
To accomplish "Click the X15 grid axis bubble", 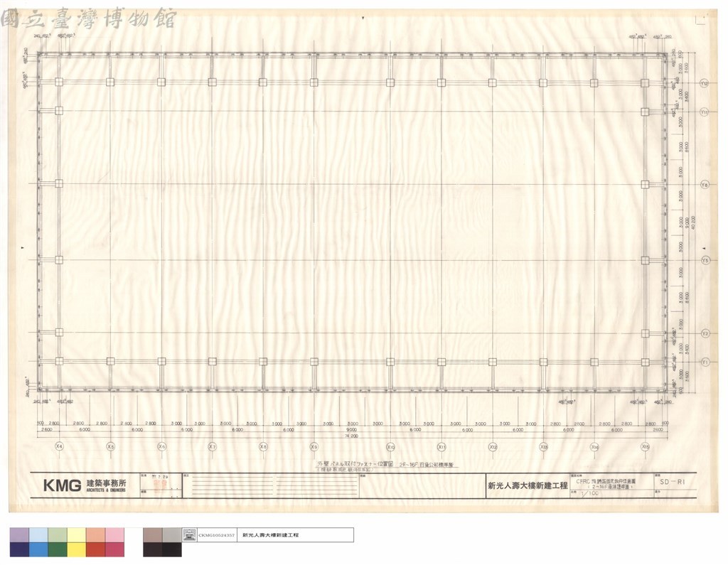I will coord(645,446).
